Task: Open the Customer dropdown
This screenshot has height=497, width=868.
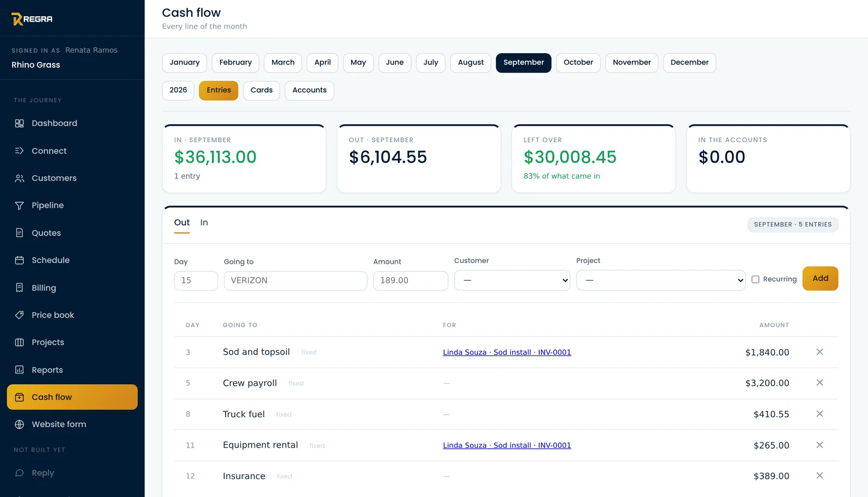Action: (x=512, y=280)
